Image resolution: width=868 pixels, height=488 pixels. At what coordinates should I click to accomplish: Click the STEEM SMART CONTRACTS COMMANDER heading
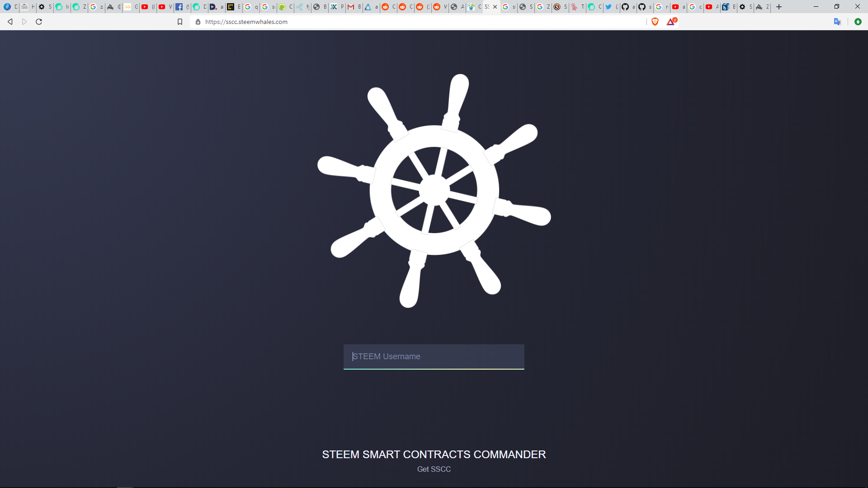click(x=434, y=454)
